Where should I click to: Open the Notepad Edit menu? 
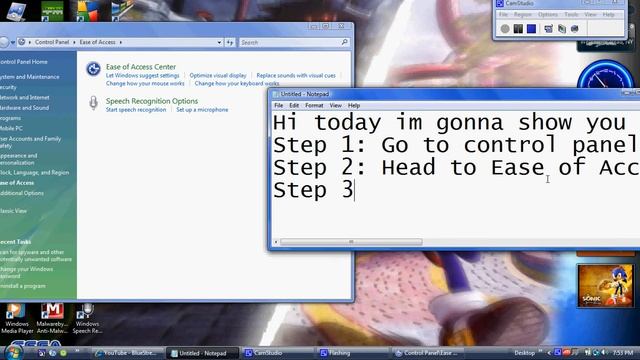(x=294, y=105)
